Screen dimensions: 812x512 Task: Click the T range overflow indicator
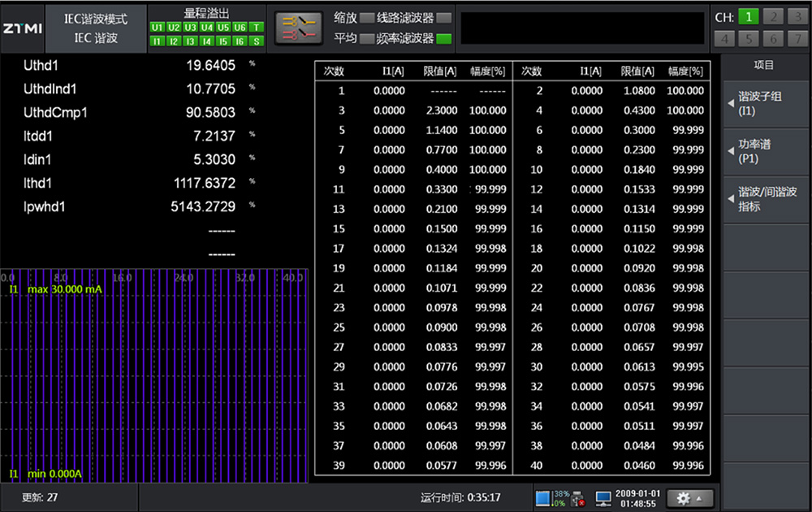(257, 28)
